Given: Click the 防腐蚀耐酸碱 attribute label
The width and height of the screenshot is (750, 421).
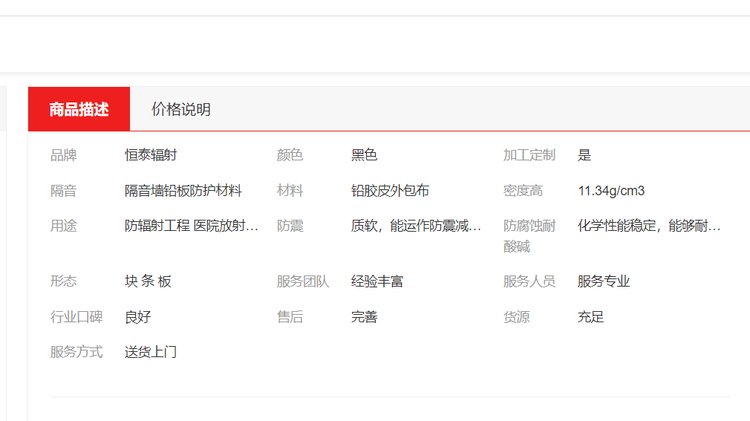Looking at the screenshot, I should [x=529, y=236].
